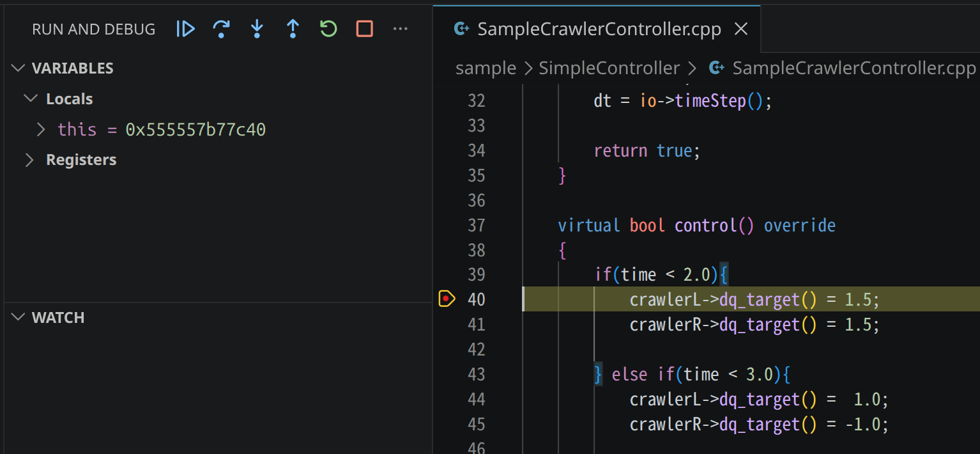Restart the debug session

(328, 29)
